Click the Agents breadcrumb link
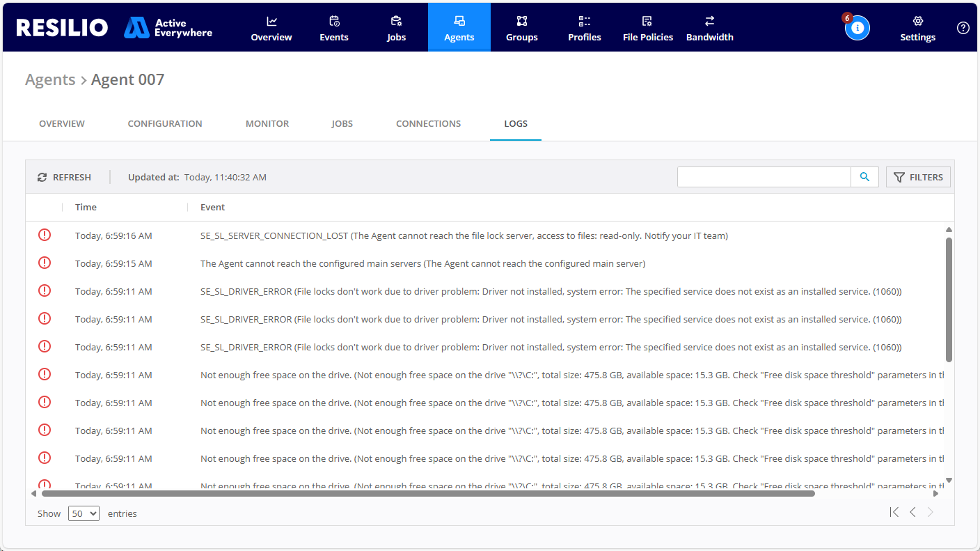The height and width of the screenshot is (551, 980). pyautogui.click(x=50, y=79)
